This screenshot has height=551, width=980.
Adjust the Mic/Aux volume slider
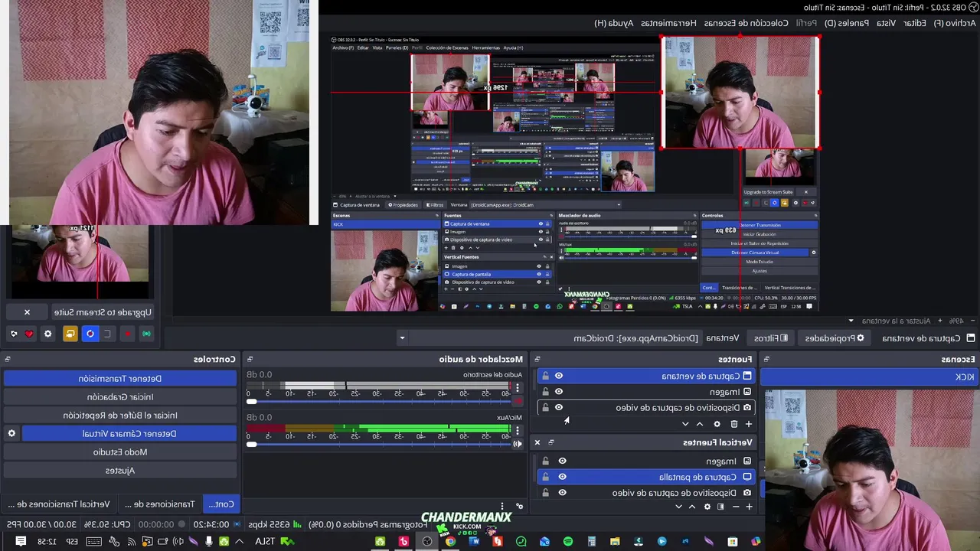(x=379, y=445)
